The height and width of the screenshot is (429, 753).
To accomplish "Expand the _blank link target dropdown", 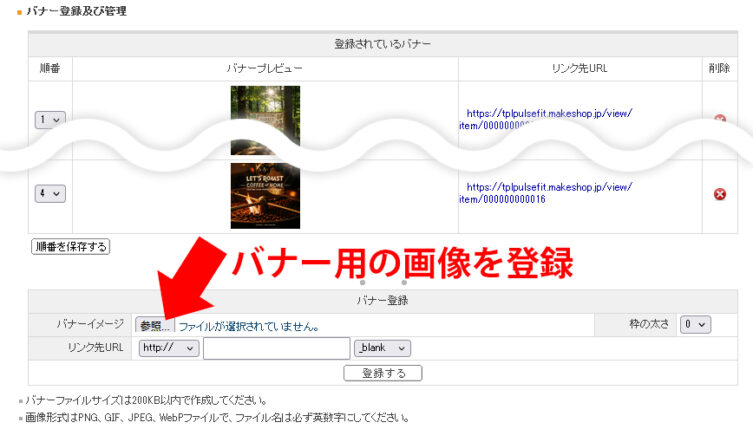I will [382, 348].
